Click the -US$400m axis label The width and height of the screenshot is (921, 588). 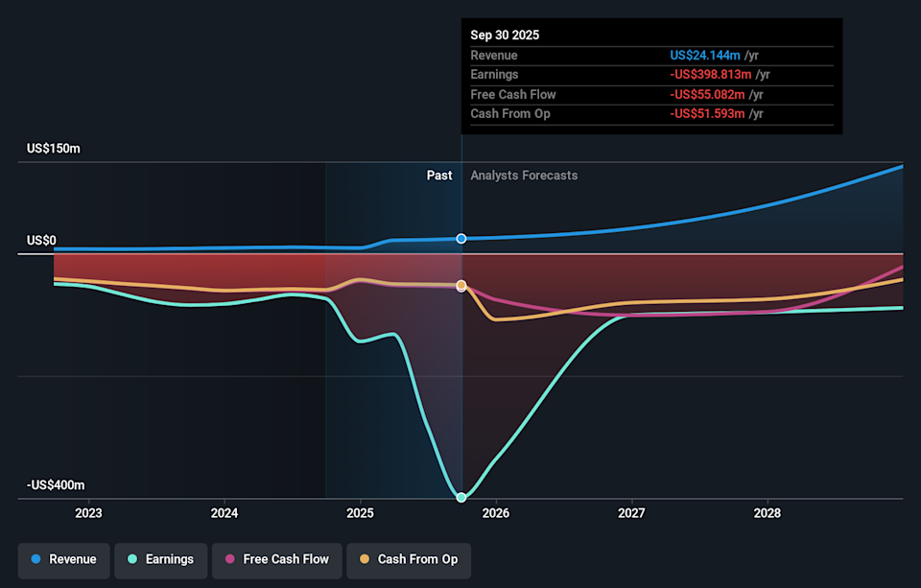tap(55, 485)
